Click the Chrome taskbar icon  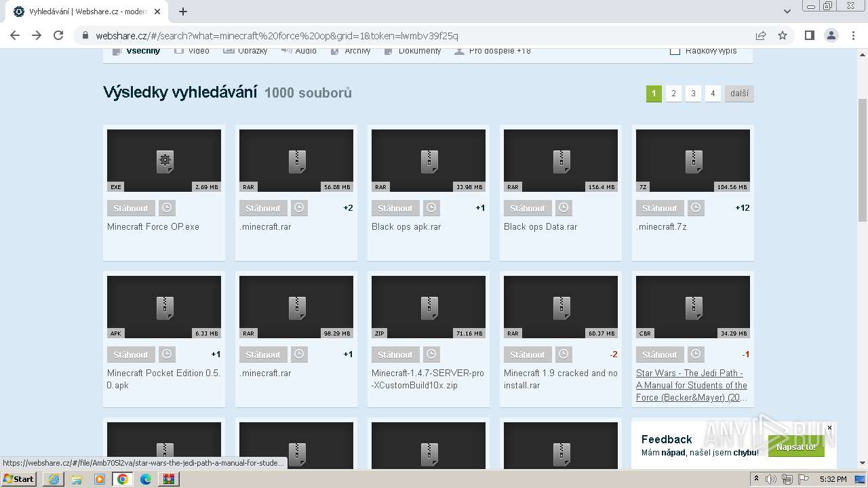[122, 479]
